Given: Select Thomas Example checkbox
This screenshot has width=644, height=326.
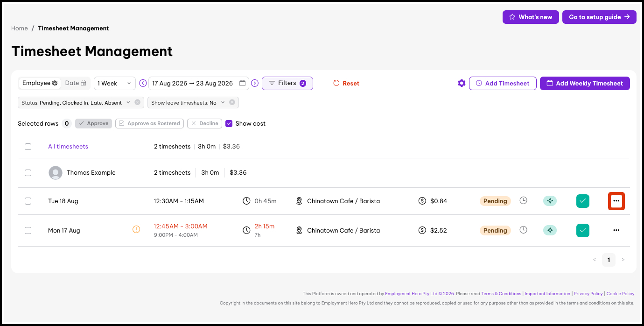Looking at the screenshot, I should (x=28, y=173).
